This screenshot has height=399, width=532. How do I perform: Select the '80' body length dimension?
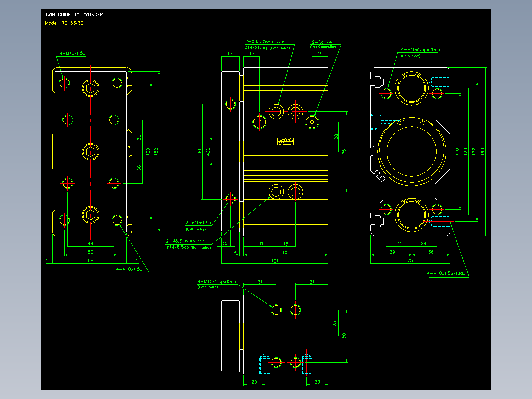tap(286, 252)
